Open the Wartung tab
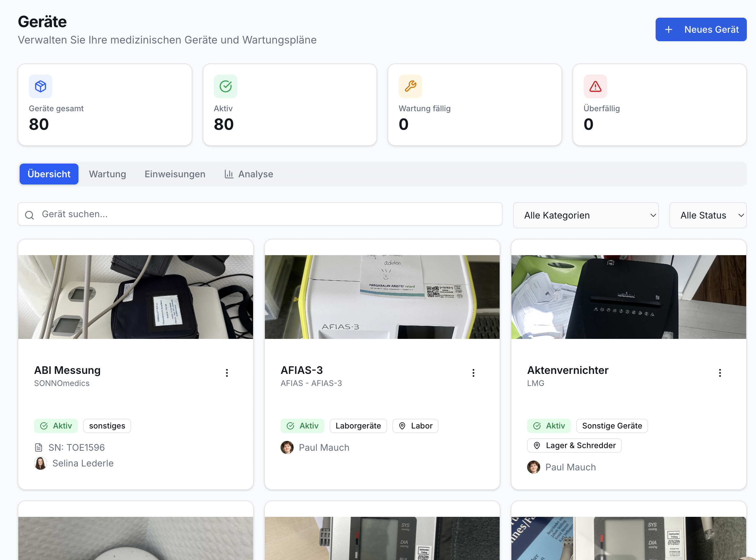Screen dimensions: 756x560 [108, 174]
